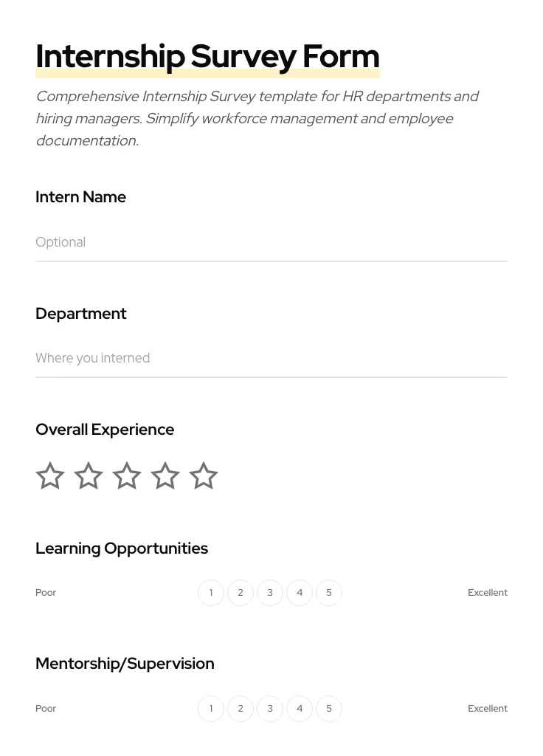Rate Overall Experience with the lowest star
The image size is (543, 756).
[x=50, y=475]
